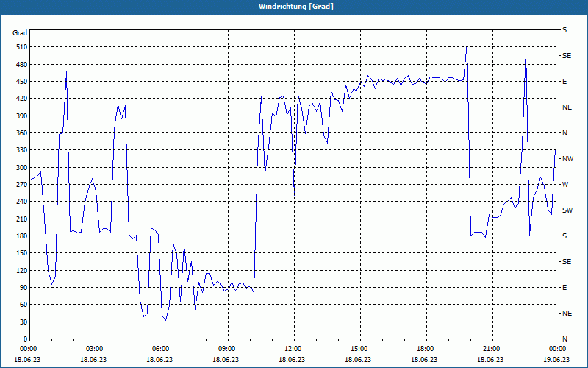Choose the 180 y-axis value
Screen dimensions: 588x368
pyautogui.click(x=21, y=236)
